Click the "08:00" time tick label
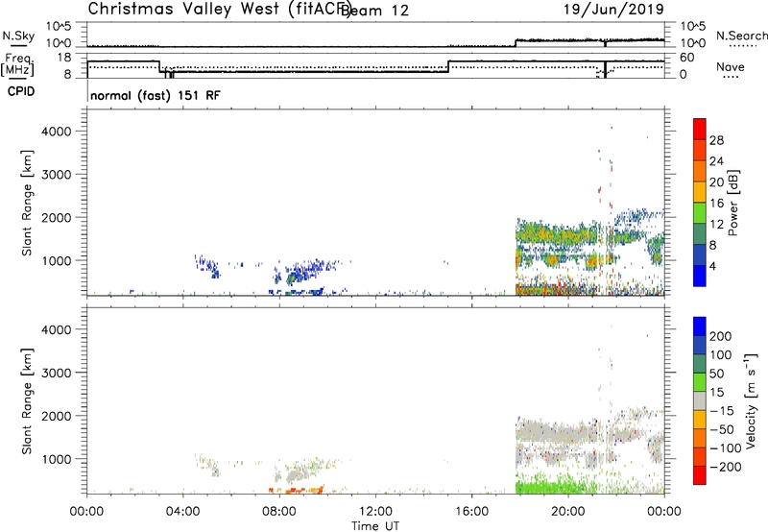768x532 pixels. (279, 512)
